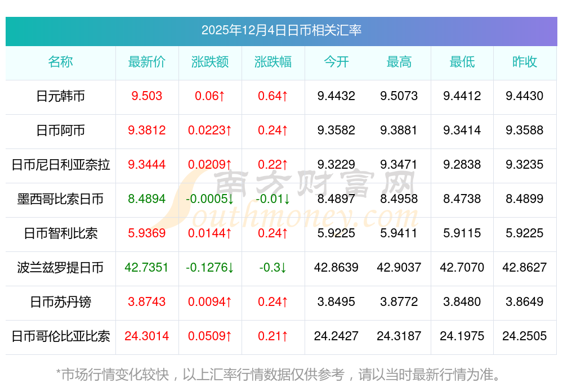The height and width of the screenshot is (392, 563).
Task: Click high value 3.8772
Action: point(399,301)
